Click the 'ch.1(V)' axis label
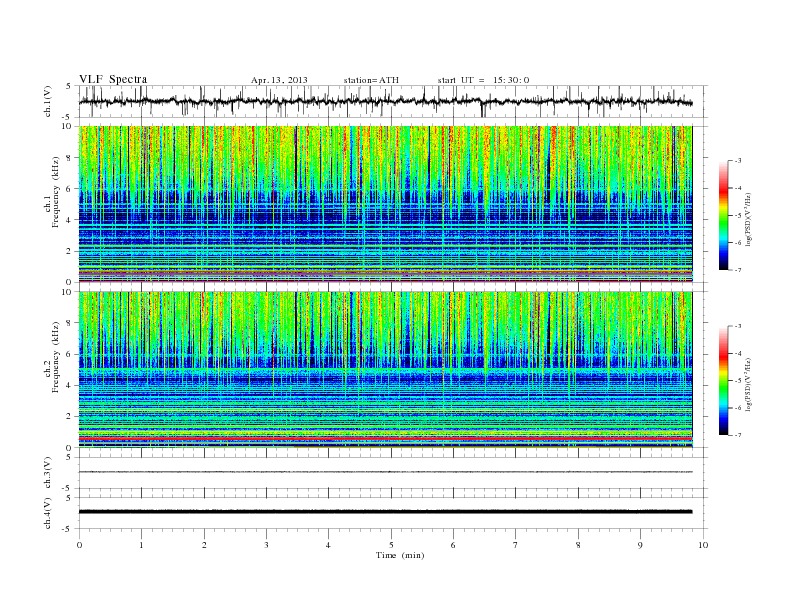792x612 pixels. coord(48,101)
